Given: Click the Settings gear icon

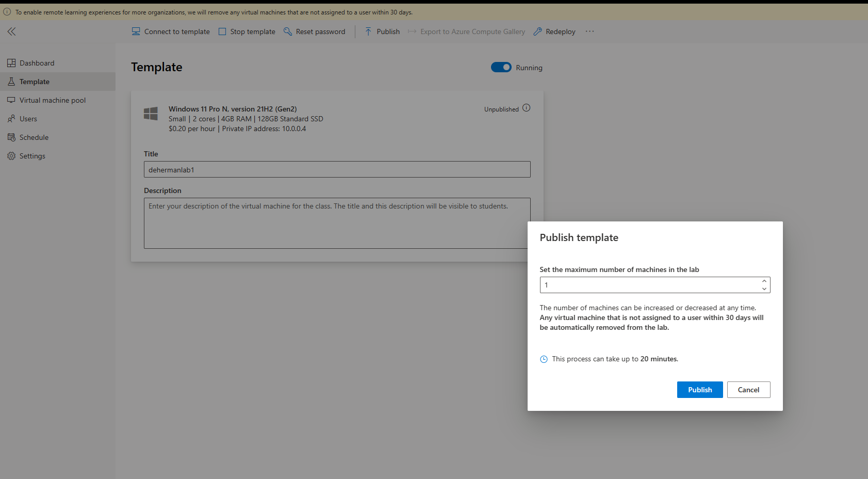Looking at the screenshot, I should 11,156.
